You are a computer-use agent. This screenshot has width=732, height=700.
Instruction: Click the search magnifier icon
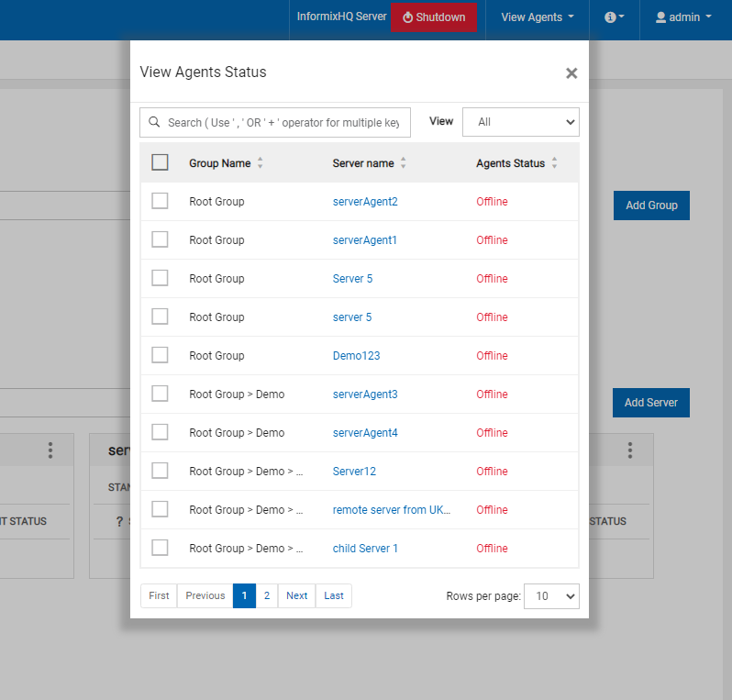tap(154, 122)
